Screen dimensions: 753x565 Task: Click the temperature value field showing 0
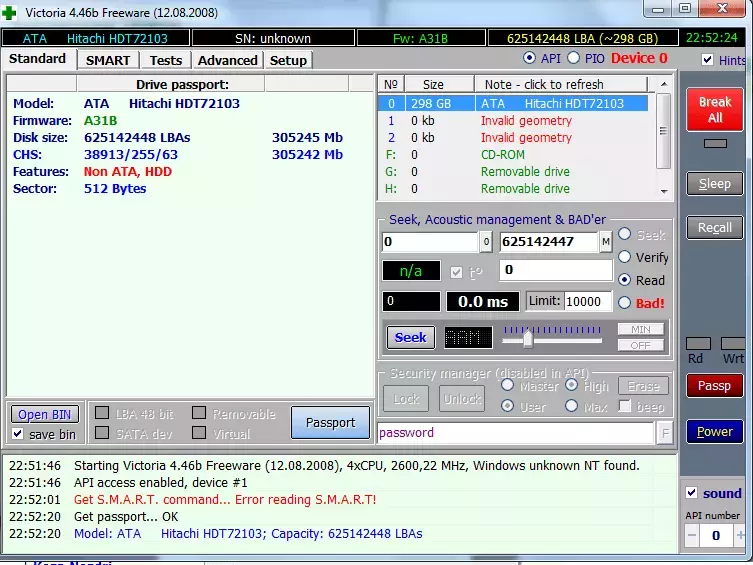point(556,270)
